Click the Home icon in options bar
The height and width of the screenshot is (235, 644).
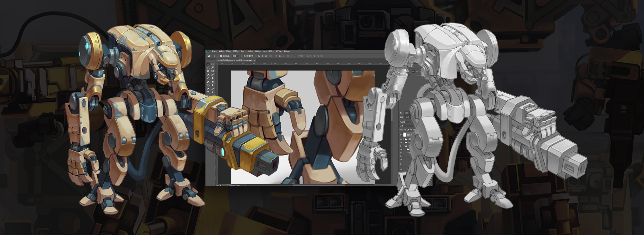pos(209,56)
